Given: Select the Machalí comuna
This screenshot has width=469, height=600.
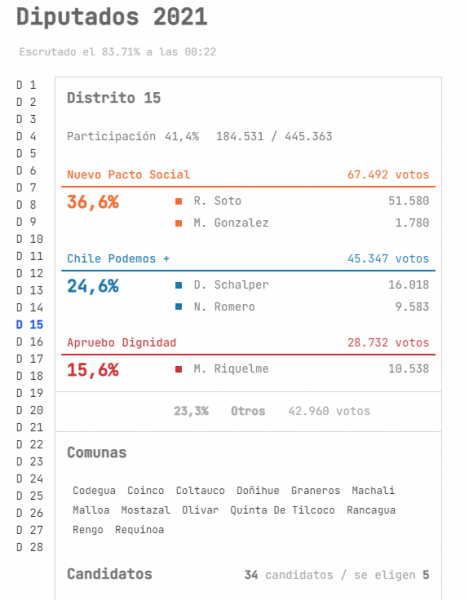Looking at the screenshot, I should [373, 490].
